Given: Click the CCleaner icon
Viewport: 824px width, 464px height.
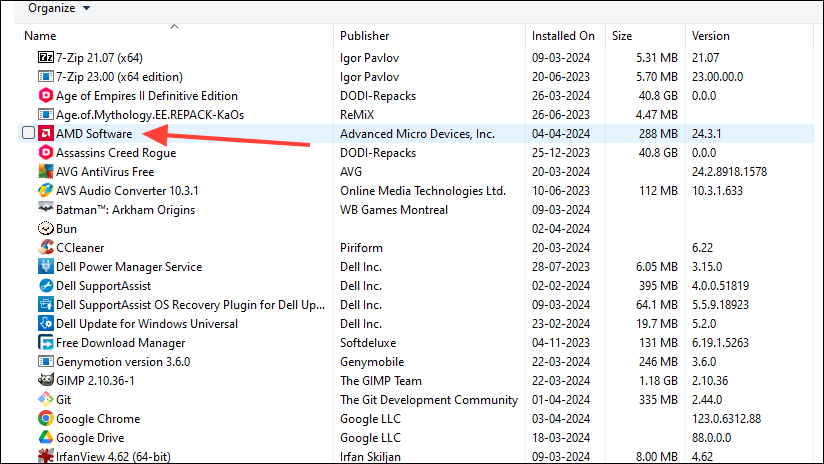Looking at the screenshot, I should point(46,247).
